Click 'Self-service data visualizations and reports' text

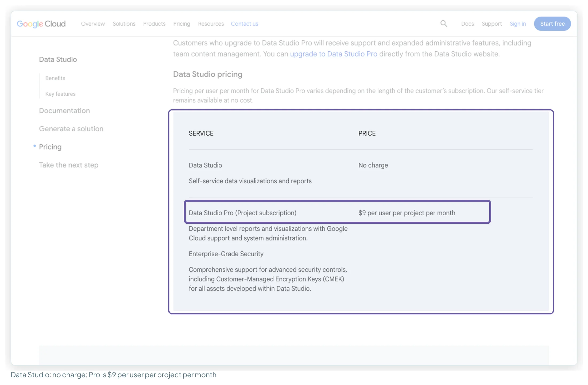(x=250, y=181)
